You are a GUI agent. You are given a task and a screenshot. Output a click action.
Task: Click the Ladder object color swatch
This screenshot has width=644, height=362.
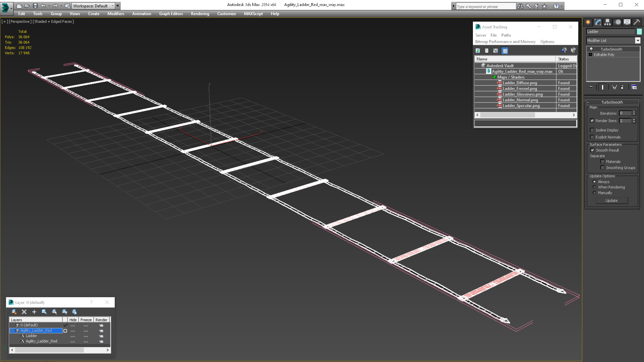639,32
